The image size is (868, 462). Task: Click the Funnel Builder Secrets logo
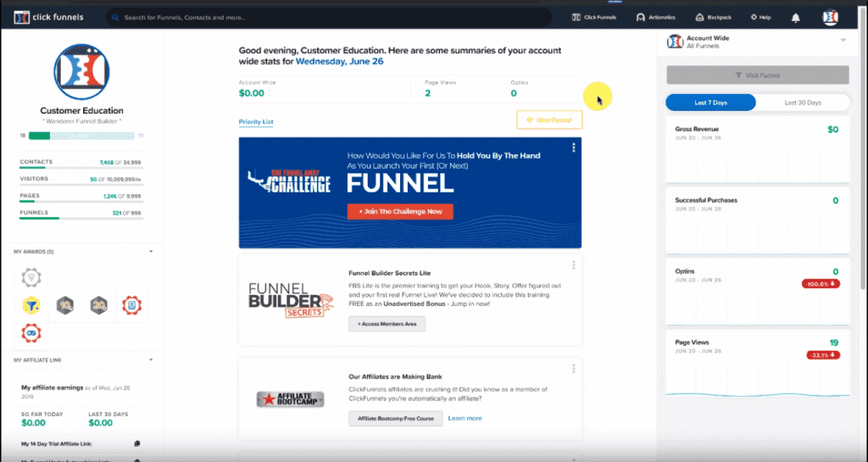click(291, 300)
